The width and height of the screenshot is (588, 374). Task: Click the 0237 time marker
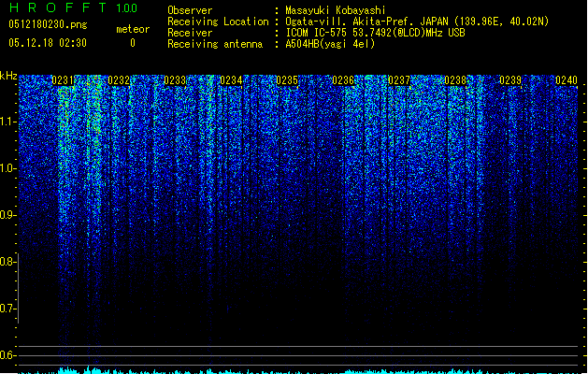399,80
